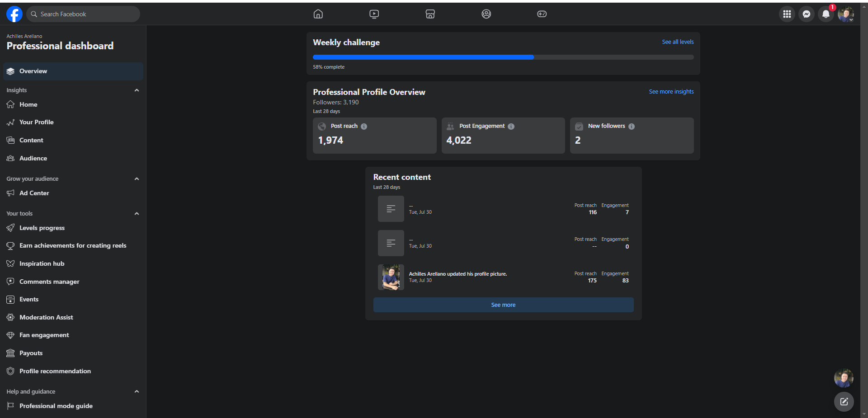
Task: Open the Gaming icon in top navigation
Action: 542,14
